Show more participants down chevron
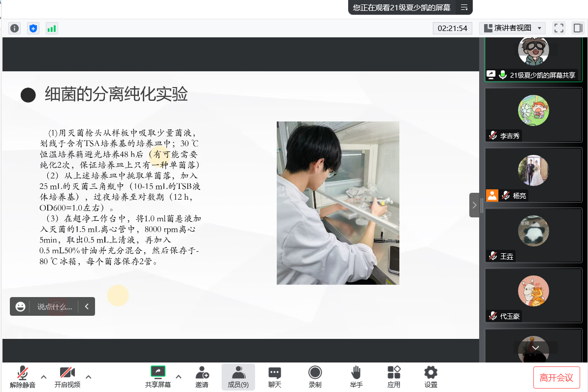The height and width of the screenshot is (392, 588). click(x=535, y=347)
